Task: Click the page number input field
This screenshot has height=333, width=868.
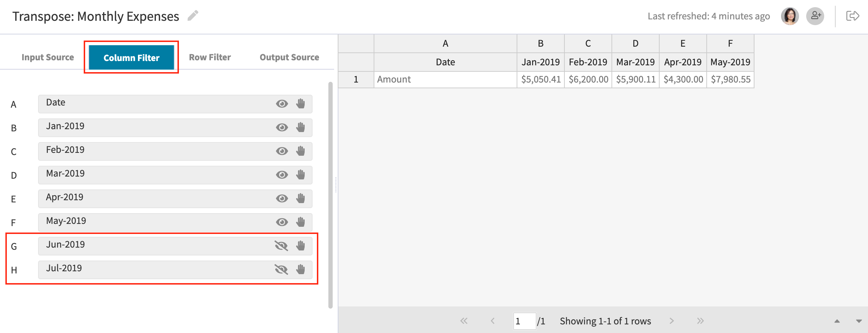Action: [525, 321]
